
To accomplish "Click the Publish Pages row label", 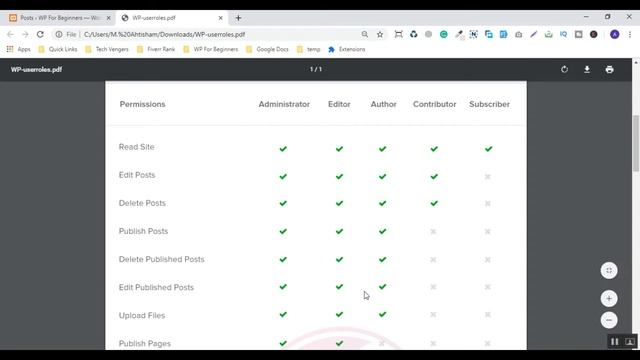I will [x=144, y=344].
